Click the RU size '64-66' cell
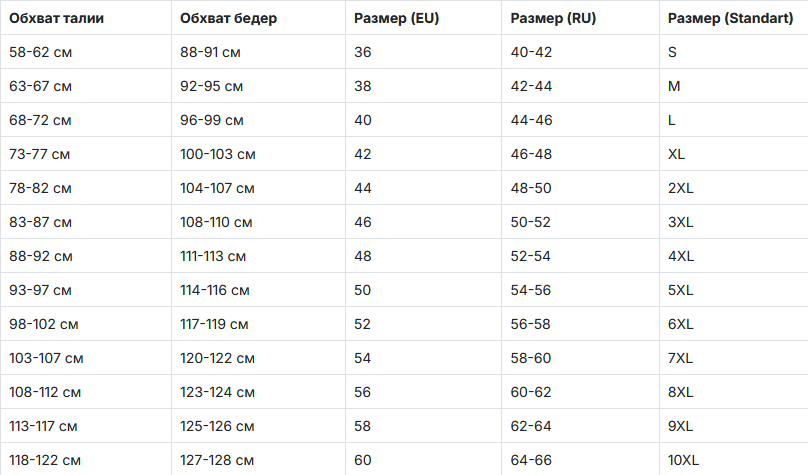Viewport: 808px width, 475px height. click(x=530, y=460)
